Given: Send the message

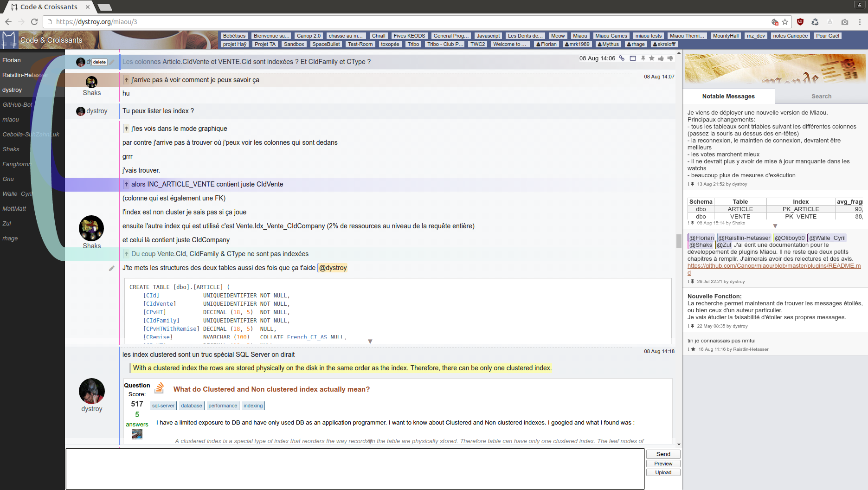Looking at the screenshot, I should (663, 454).
